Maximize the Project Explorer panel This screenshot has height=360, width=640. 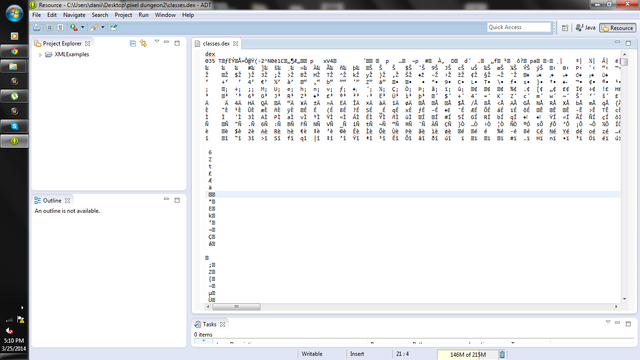pyautogui.click(x=177, y=43)
